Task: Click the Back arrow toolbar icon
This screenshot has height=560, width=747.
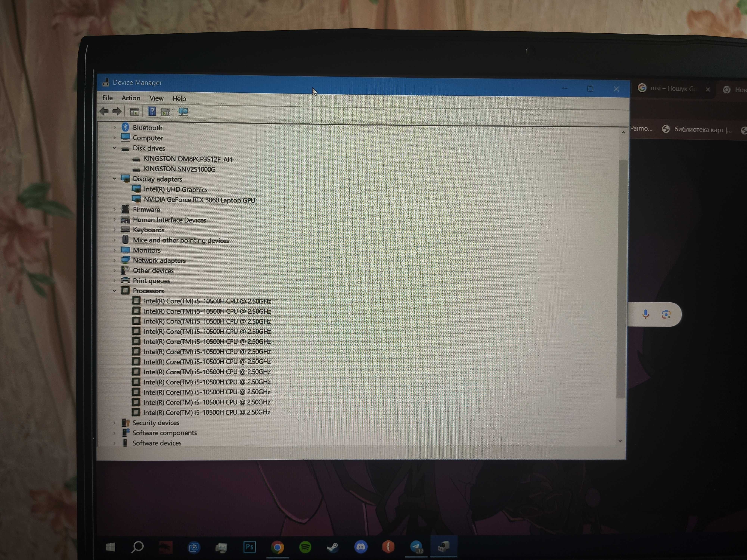Action: [104, 111]
